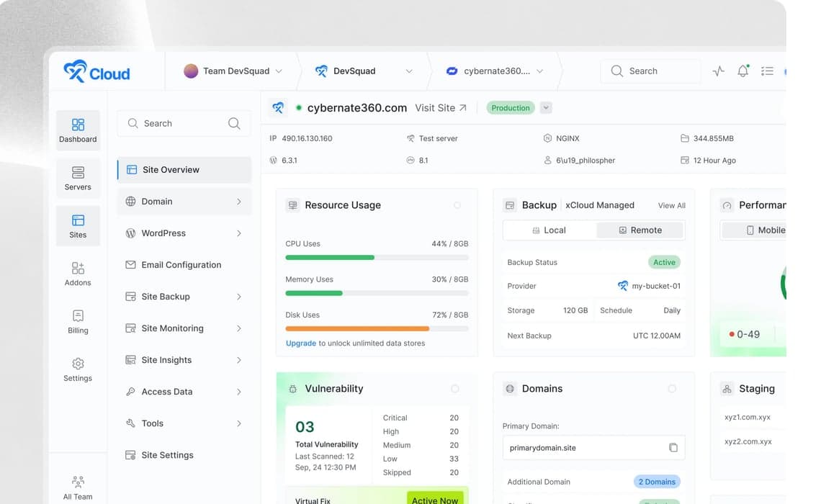
Task: Open the Settings sidebar item
Action: pyautogui.click(x=78, y=369)
